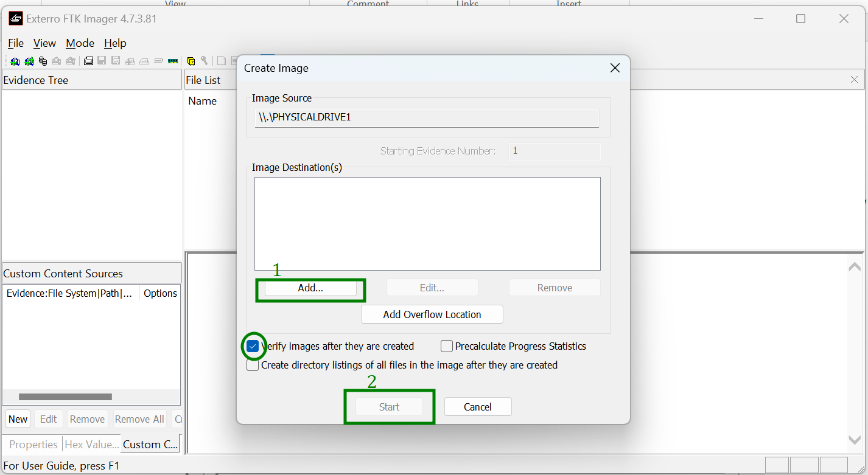Close the File List pane
Screen dimensions: 868x475
854,80
